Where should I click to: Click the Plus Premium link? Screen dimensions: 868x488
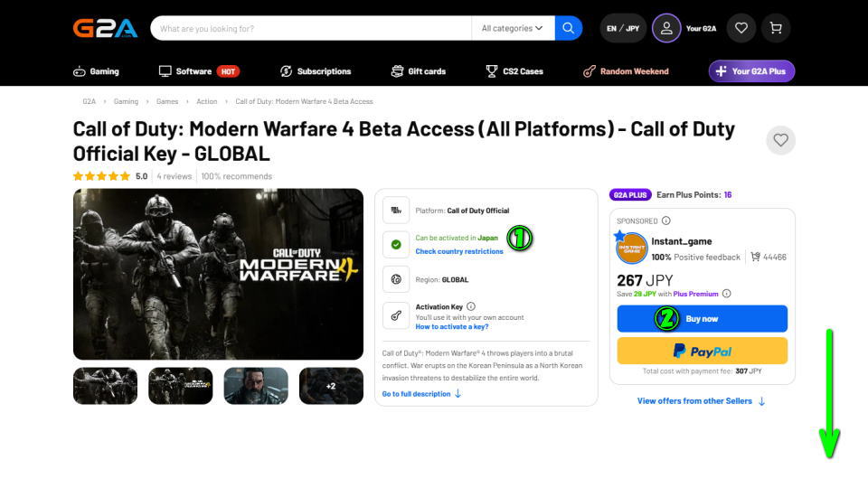coord(695,294)
